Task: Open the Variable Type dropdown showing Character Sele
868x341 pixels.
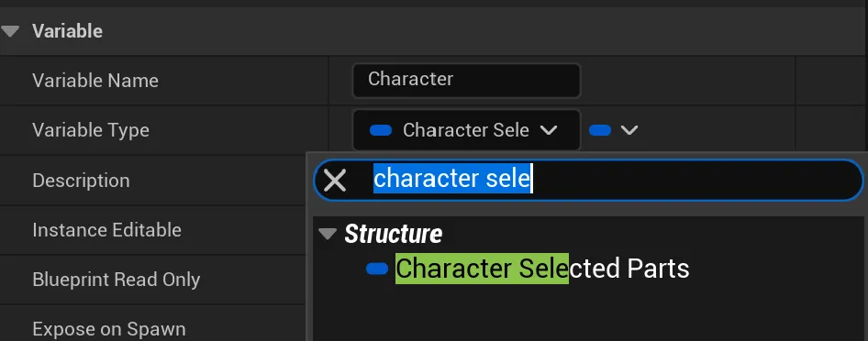Action: 466,130
